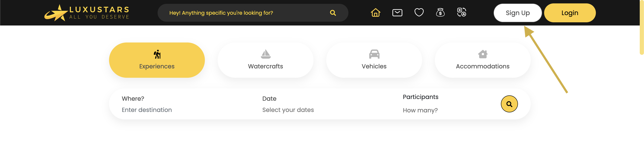The image size is (644, 147).
Task: Click the LuxuStars logo
Action: [x=87, y=13]
